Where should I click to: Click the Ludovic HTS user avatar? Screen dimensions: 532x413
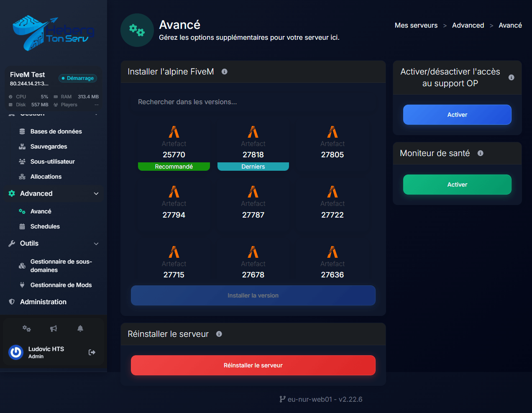click(x=16, y=352)
